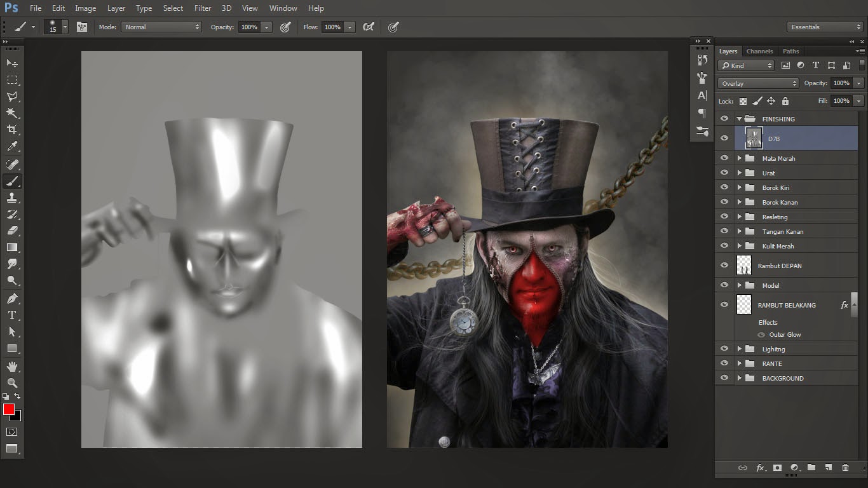Open the layer Fill slider arrow

point(859,101)
